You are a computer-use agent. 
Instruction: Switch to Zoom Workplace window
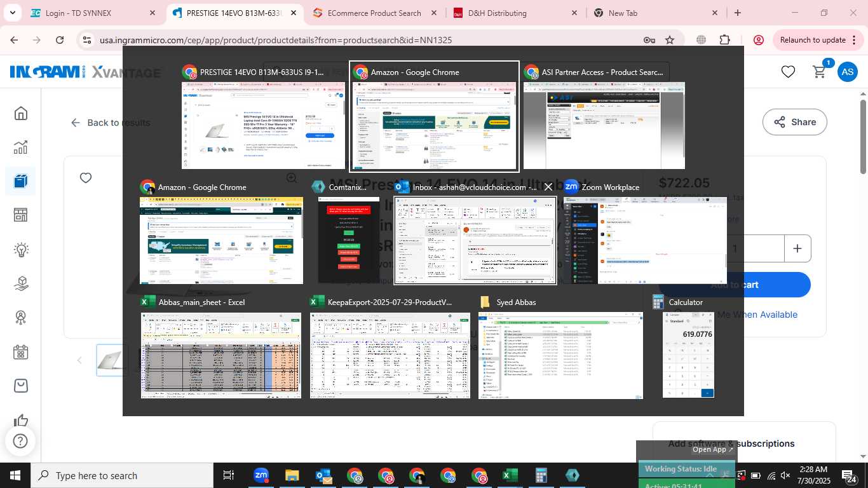(x=644, y=233)
